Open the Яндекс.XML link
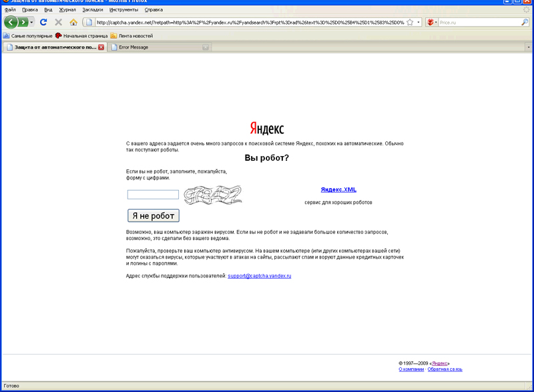Image resolution: width=534 pixels, height=392 pixels. click(338, 190)
